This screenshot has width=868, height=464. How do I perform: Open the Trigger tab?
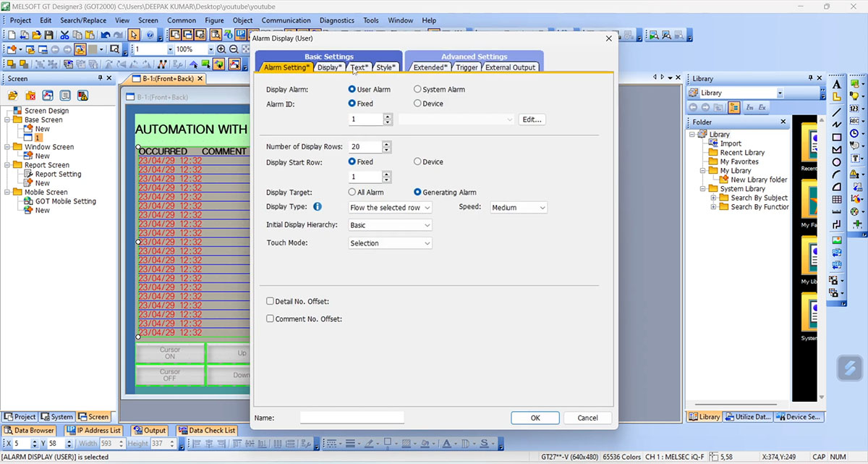point(467,67)
